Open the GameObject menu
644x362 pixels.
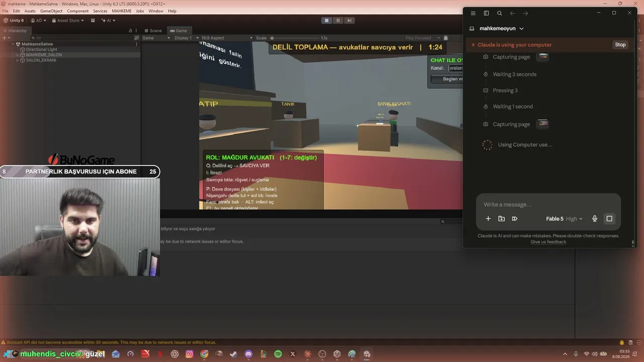(x=51, y=11)
